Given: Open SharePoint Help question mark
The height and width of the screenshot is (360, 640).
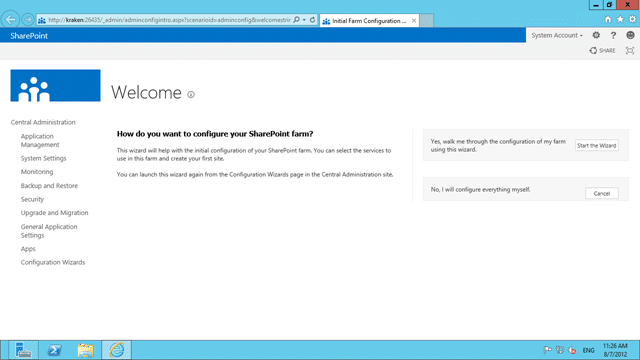Looking at the screenshot, I should pyautogui.click(x=613, y=36).
